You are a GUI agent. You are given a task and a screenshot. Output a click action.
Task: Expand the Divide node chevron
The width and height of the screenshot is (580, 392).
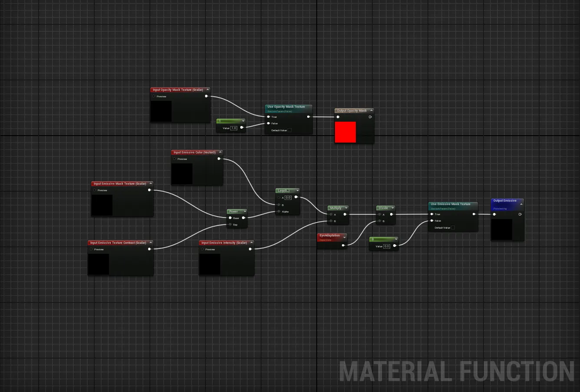point(392,208)
